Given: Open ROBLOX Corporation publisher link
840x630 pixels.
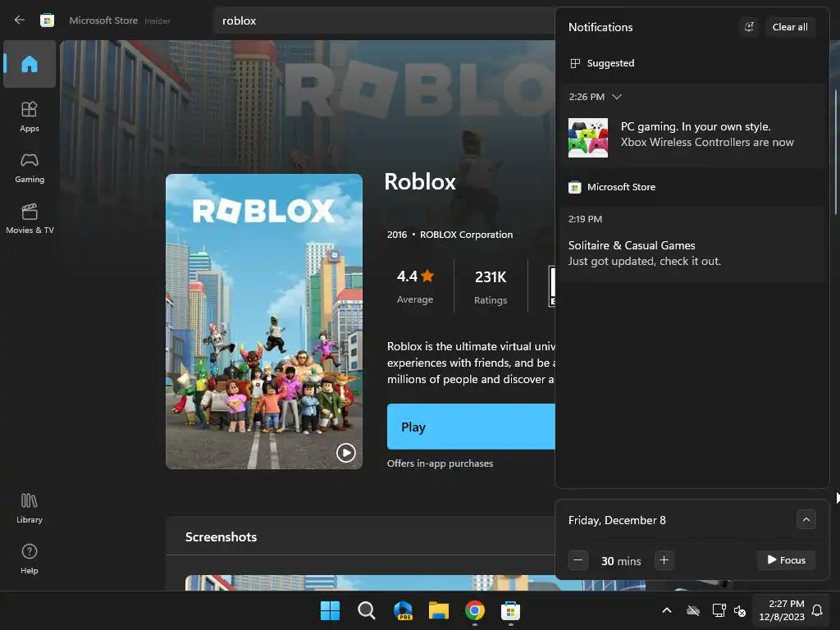Looking at the screenshot, I should tap(466, 235).
